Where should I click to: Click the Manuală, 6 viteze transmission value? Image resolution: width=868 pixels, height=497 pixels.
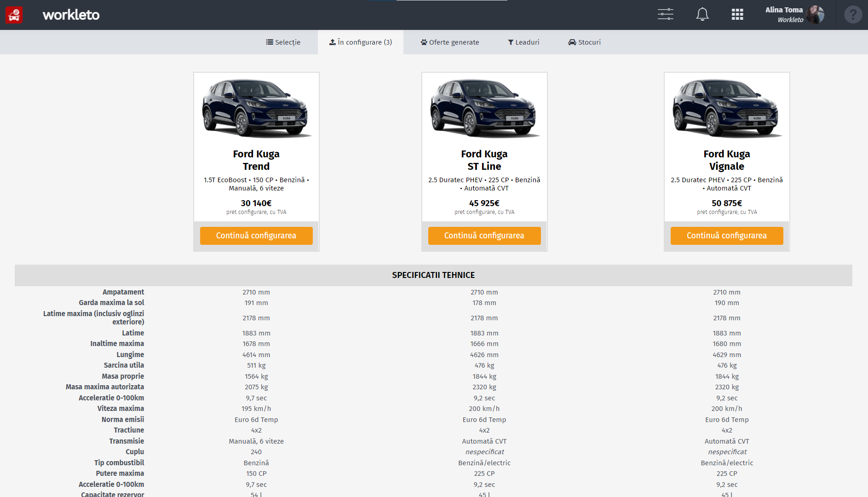(x=256, y=441)
